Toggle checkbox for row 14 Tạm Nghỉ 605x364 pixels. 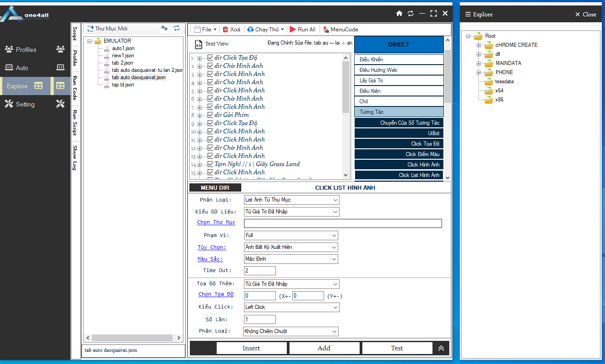point(210,164)
